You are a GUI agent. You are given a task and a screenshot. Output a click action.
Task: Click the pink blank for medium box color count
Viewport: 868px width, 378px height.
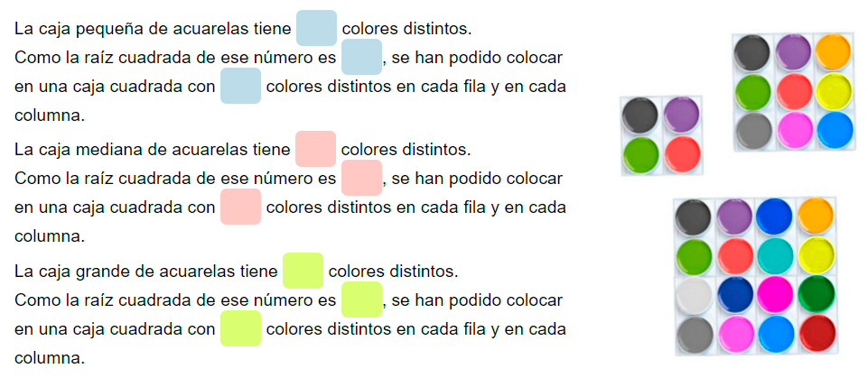pos(315,148)
